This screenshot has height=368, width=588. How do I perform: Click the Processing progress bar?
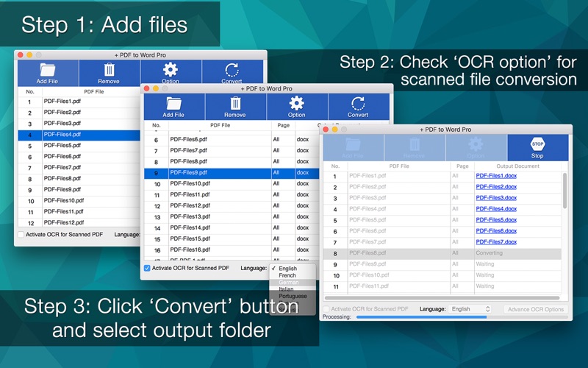tap(462, 317)
